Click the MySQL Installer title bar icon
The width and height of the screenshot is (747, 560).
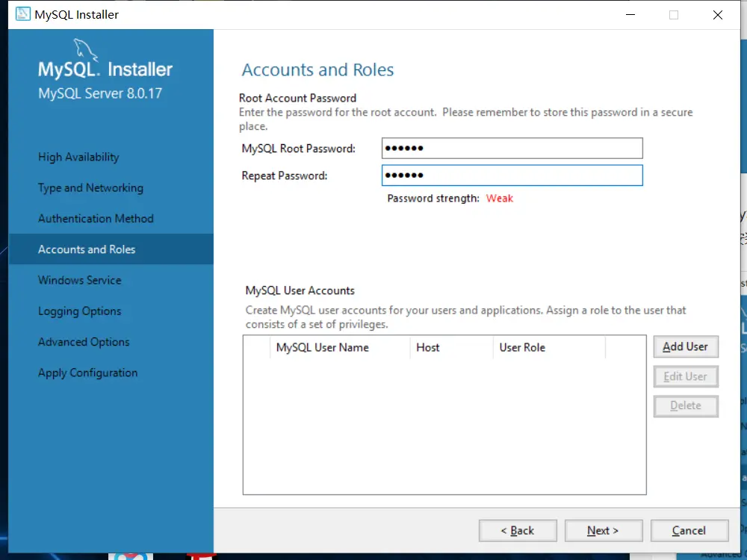22,14
